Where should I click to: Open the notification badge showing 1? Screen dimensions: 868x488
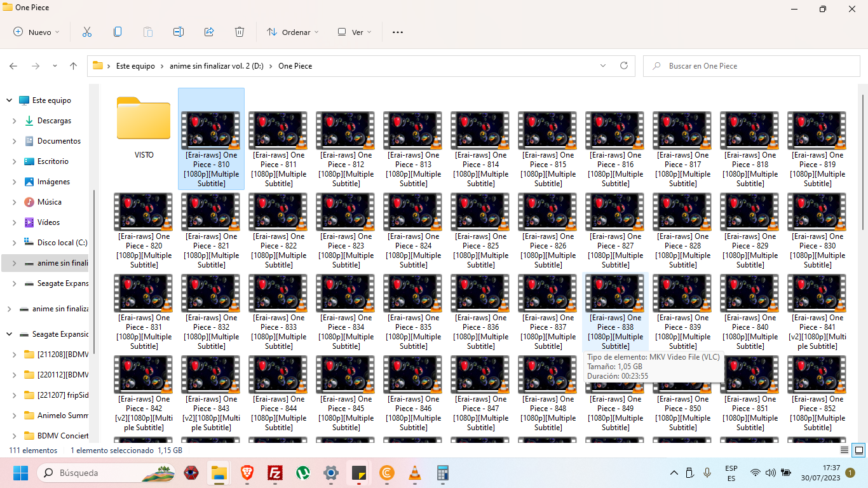(x=850, y=473)
